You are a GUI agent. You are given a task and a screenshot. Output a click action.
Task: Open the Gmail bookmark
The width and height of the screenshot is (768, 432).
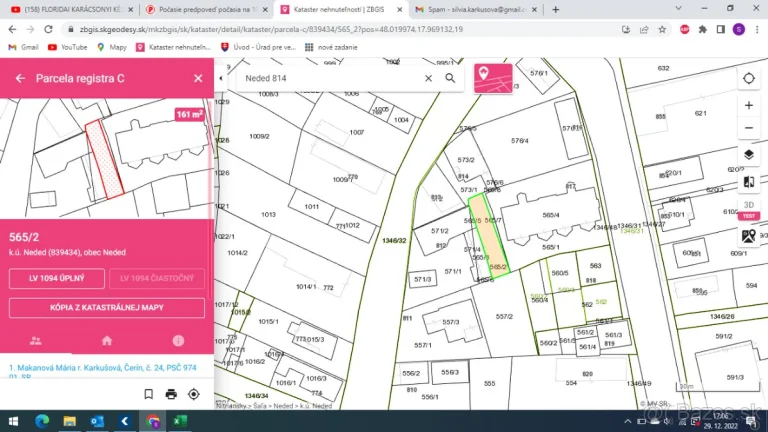click(23, 48)
